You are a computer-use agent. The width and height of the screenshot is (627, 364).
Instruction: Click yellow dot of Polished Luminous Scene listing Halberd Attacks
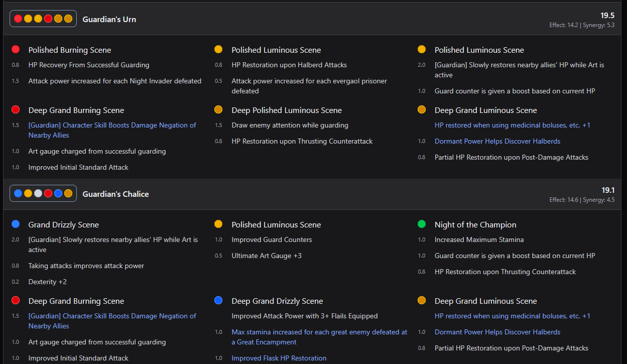tap(218, 49)
